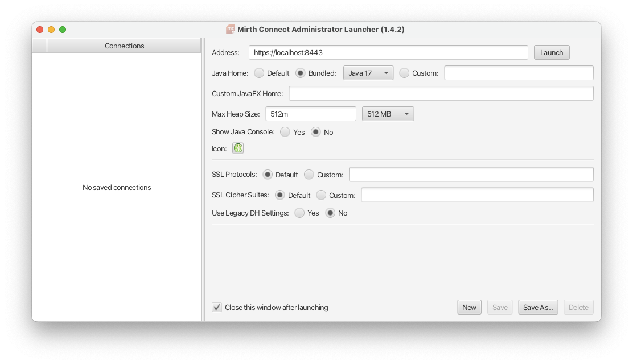Create a New connection profile
Screen dimensions: 633x364
(x=469, y=307)
